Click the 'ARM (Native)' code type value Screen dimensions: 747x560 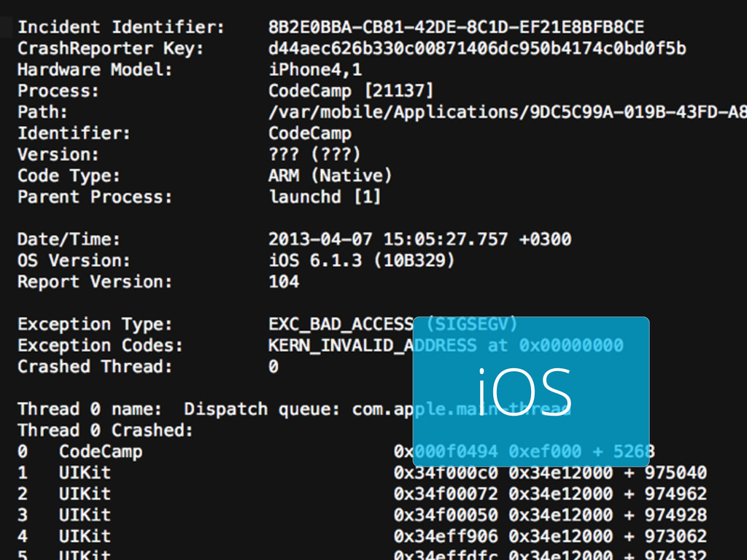330,176
